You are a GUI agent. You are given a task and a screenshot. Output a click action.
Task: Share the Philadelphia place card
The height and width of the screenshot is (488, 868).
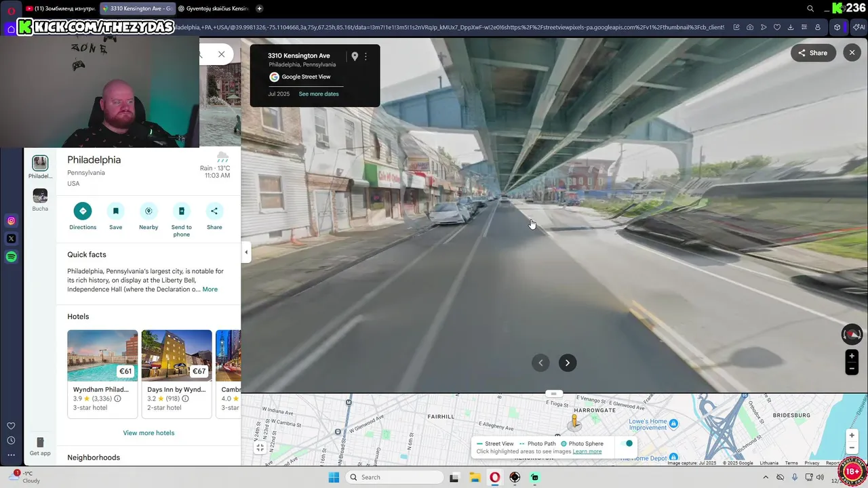(x=214, y=211)
